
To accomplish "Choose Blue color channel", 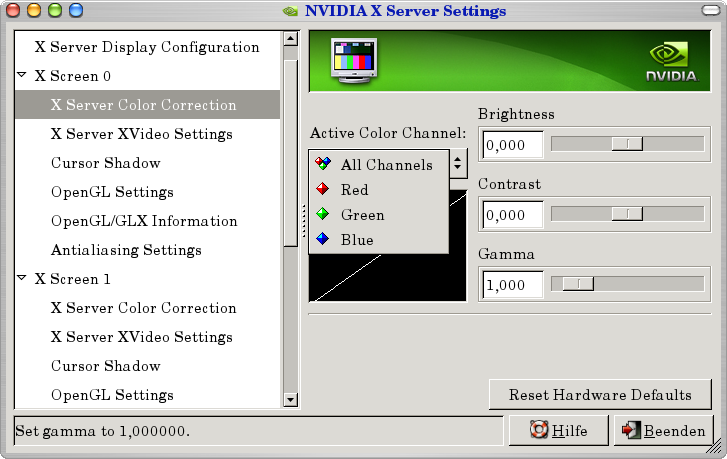I will (x=379, y=239).
